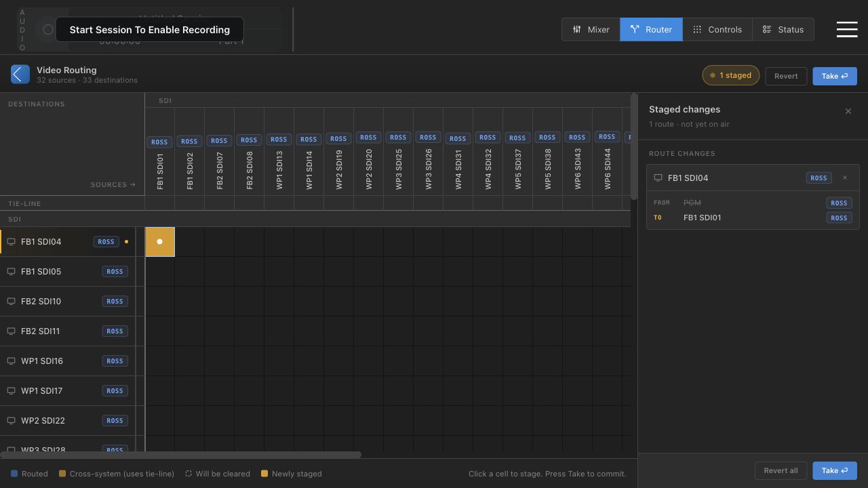868x488 pixels.
Task: Click the ROSS badge above WP2 SDI19 column
Action: coord(338,138)
